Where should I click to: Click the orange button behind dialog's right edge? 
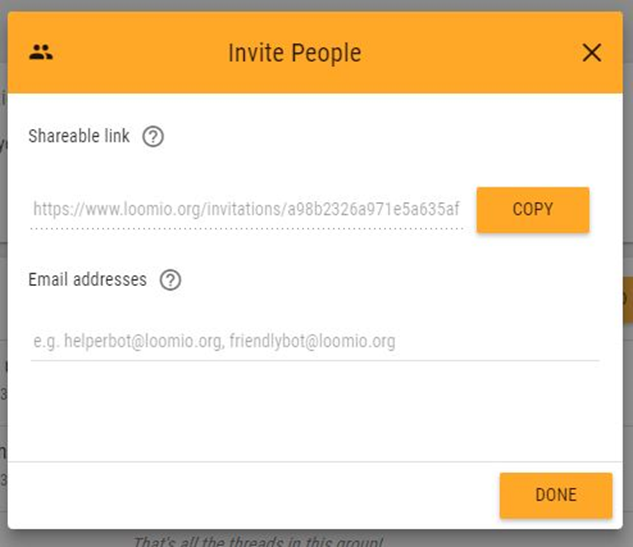pyautogui.click(x=627, y=300)
